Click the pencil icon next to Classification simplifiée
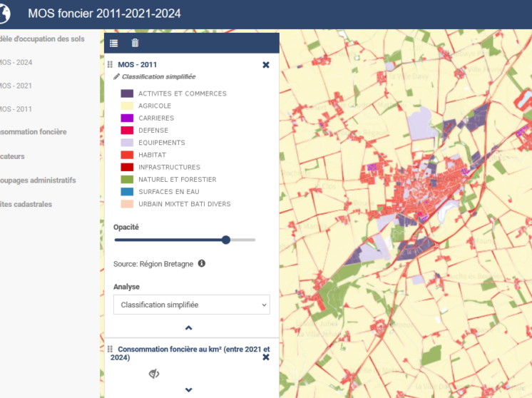 [117, 76]
